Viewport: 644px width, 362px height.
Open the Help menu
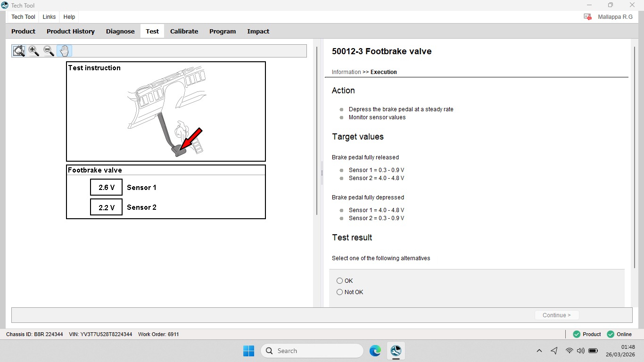[x=69, y=17]
